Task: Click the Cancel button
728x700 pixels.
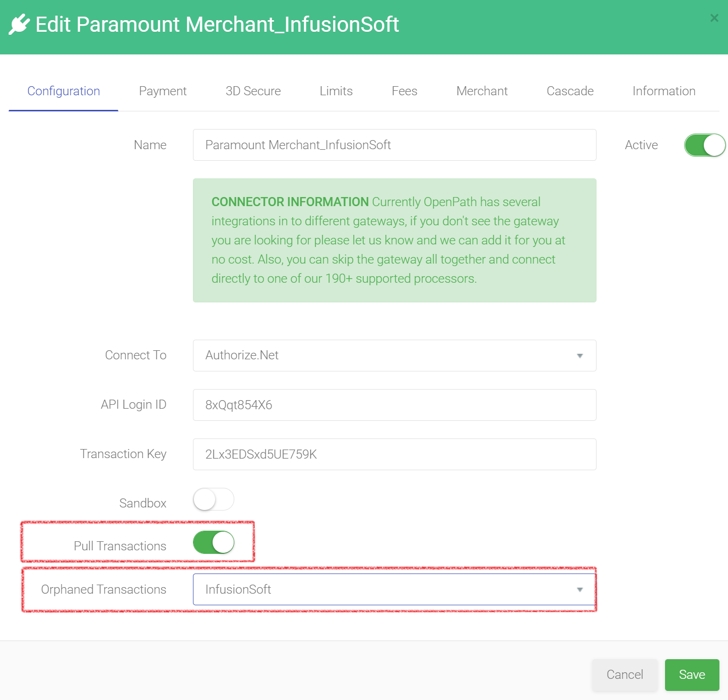Action: [625, 675]
